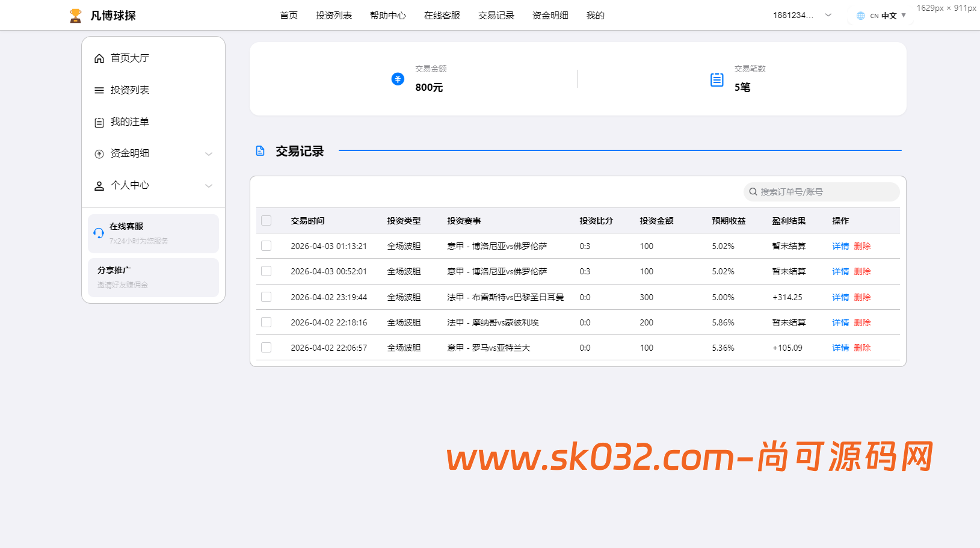Click the 个人中心 person icon
Image resolution: width=980 pixels, height=548 pixels.
[x=99, y=185]
